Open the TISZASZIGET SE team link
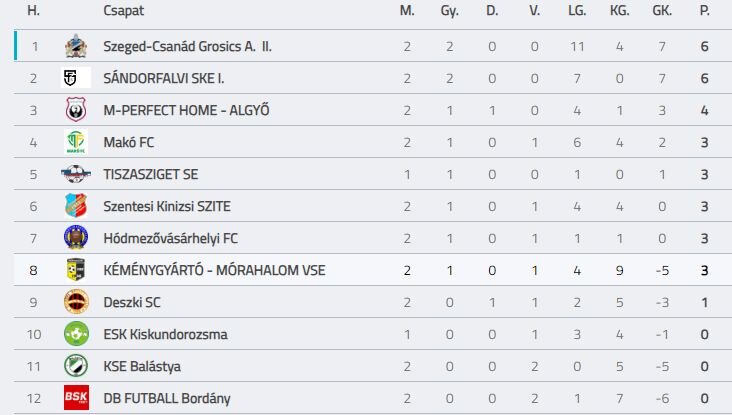Image resolution: width=732 pixels, height=415 pixels. pyautogui.click(x=151, y=174)
